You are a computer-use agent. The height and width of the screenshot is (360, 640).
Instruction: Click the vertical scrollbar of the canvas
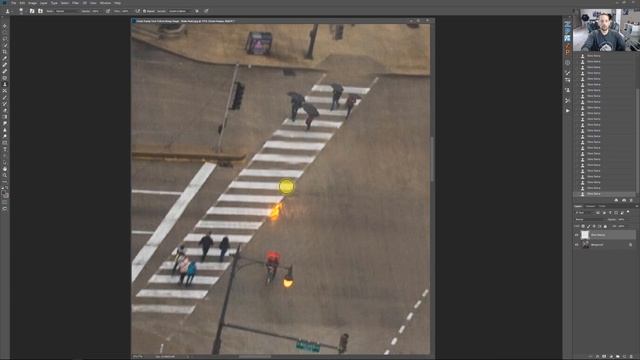(432, 159)
